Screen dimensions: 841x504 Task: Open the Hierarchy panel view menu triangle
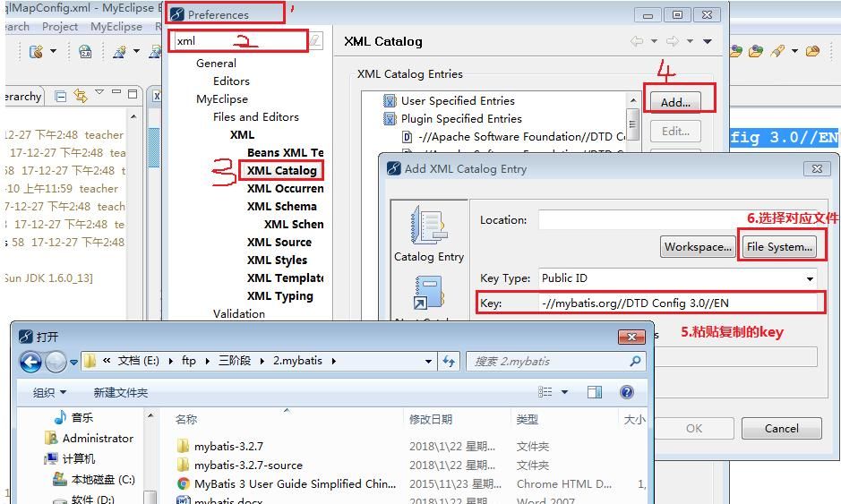pos(99,94)
